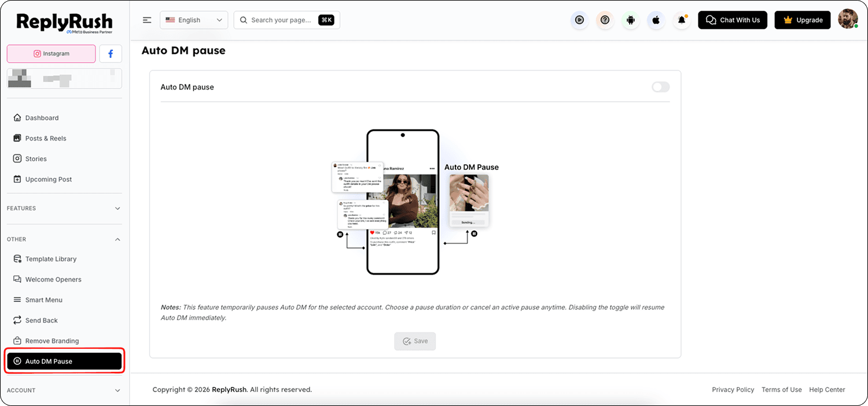Image resolution: width=868 pixels, height=406 pixels.
Task: Open Stories in the sidebar
Action: tap(64, 159)
